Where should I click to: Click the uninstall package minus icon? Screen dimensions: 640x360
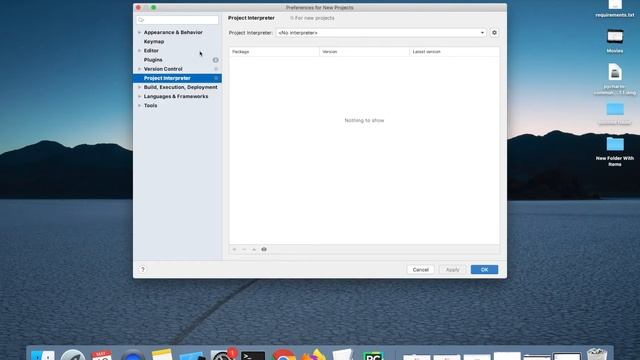point(244,249)
